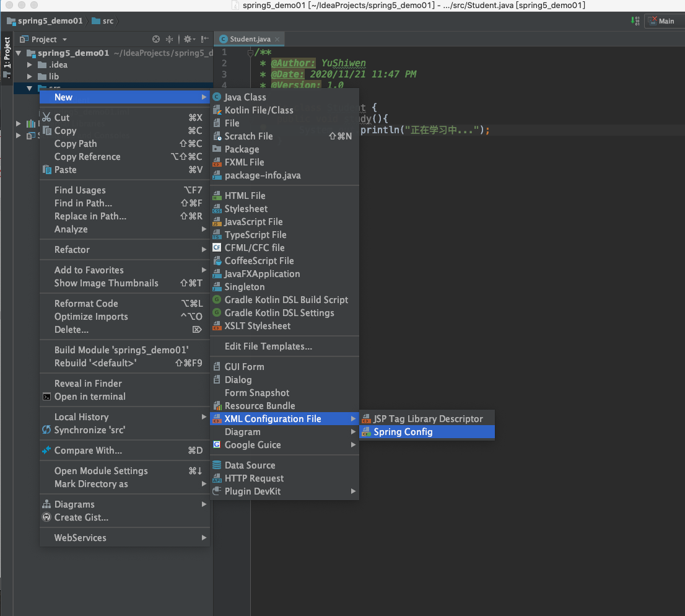Click the XSLT Stylesheet icon

(217, 326)
